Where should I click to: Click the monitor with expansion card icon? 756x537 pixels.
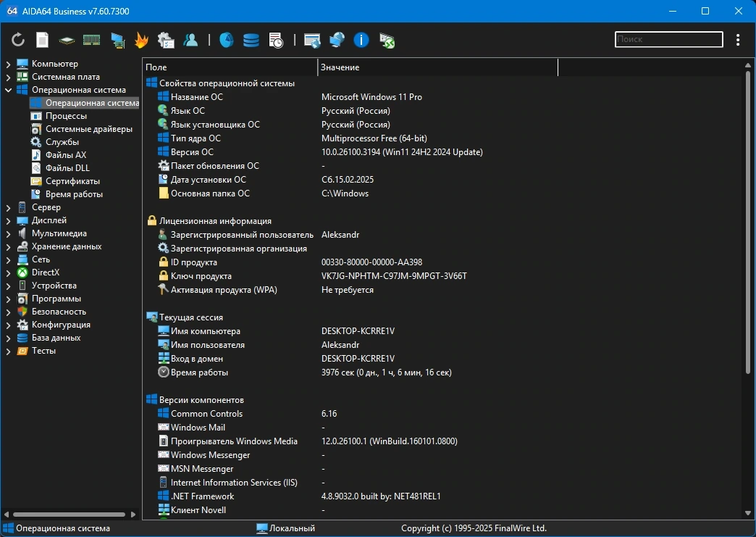coord(117,40)
